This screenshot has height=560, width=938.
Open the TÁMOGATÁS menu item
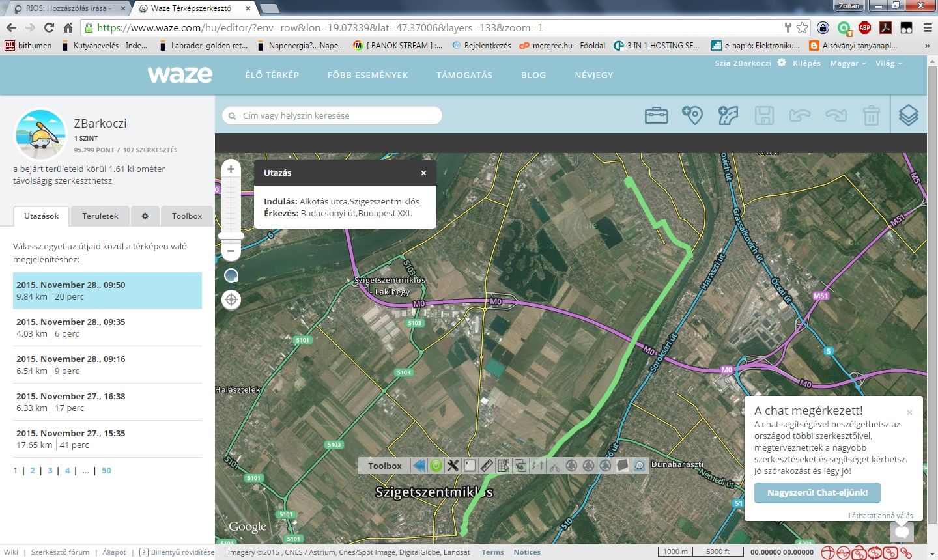click(x=464, y=75)
